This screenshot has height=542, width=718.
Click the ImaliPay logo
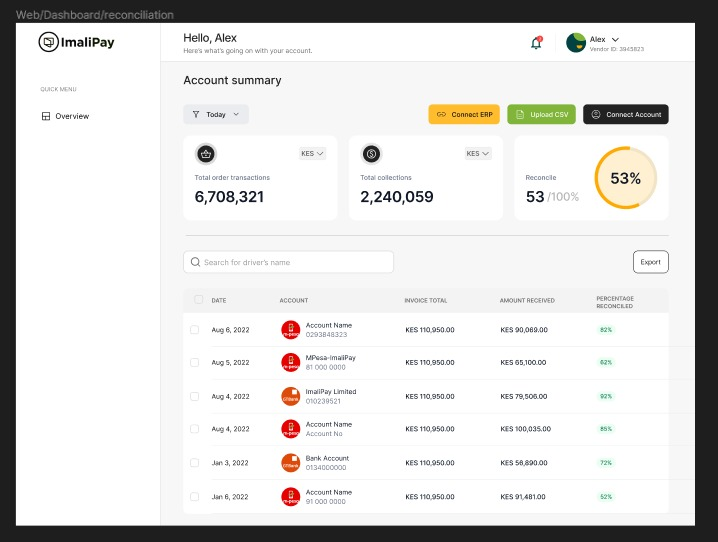(x=76, y=42)
